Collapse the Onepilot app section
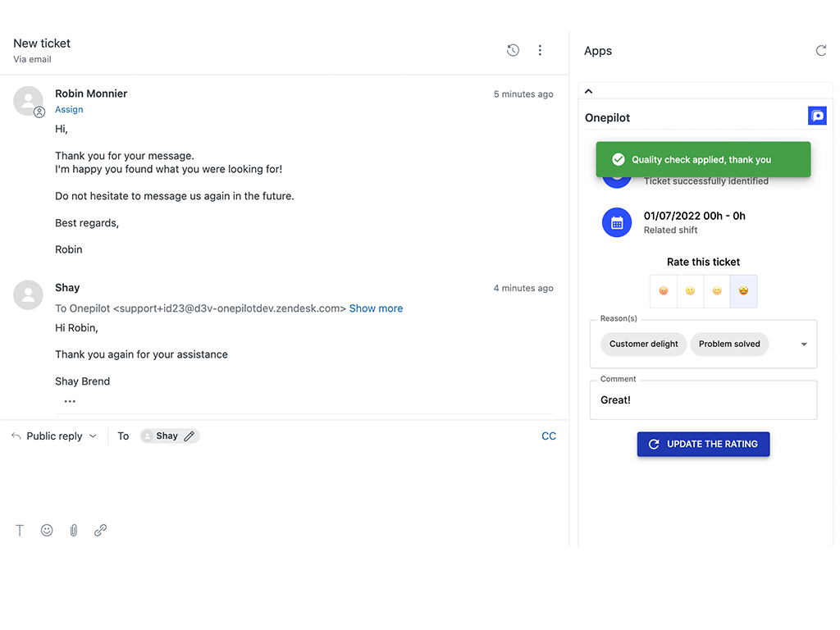840x630 pixels. click(588, 91)
